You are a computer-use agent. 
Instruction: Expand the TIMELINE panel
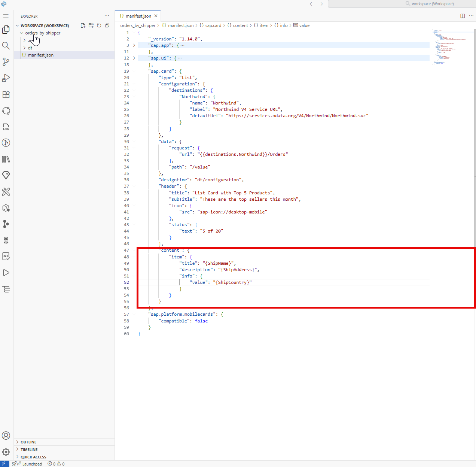coord(17,449)
